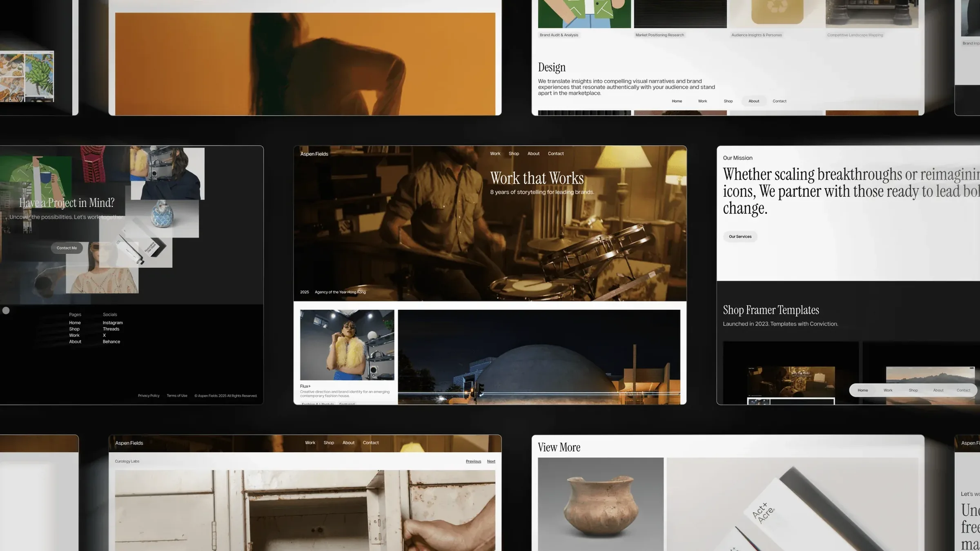The width and height of the screenshot is (980, 551).
Task: Open About in the center hero navigation
Action: [x=533, y=153]
